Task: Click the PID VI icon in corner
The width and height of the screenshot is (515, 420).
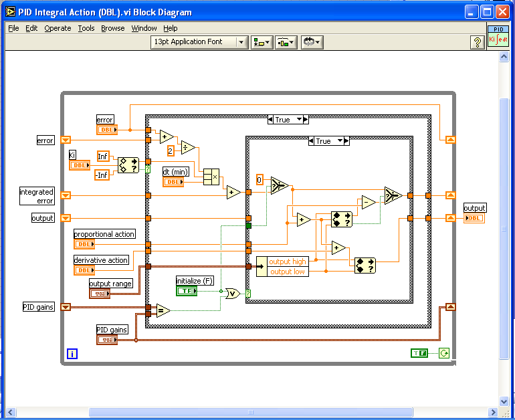Action: tap(498, 35)
